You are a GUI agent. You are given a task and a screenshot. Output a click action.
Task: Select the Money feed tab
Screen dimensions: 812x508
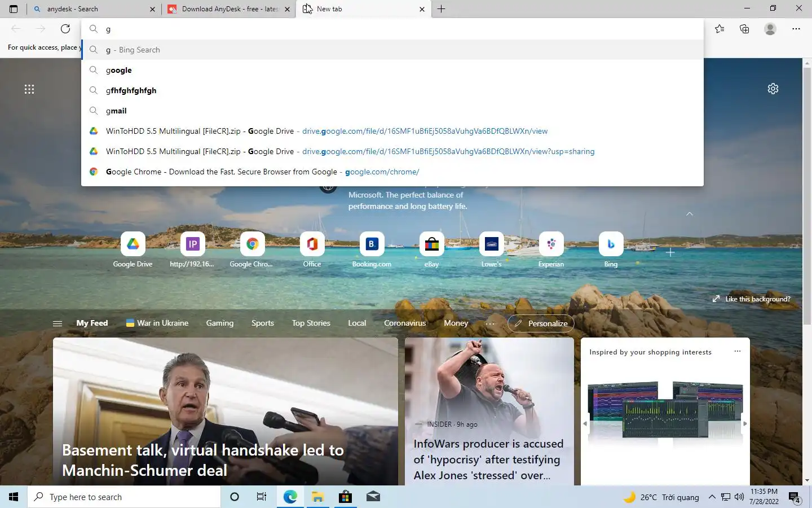(x=456, y=323)
